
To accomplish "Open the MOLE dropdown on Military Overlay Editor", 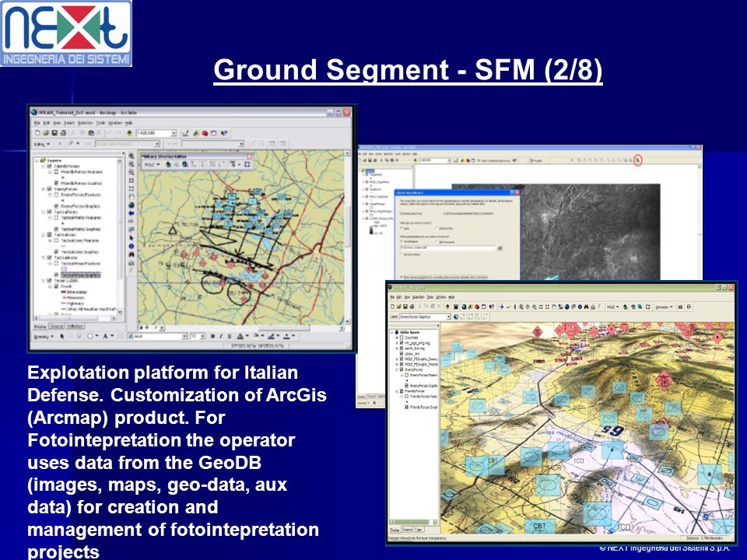I will click(x=153, y=164).
